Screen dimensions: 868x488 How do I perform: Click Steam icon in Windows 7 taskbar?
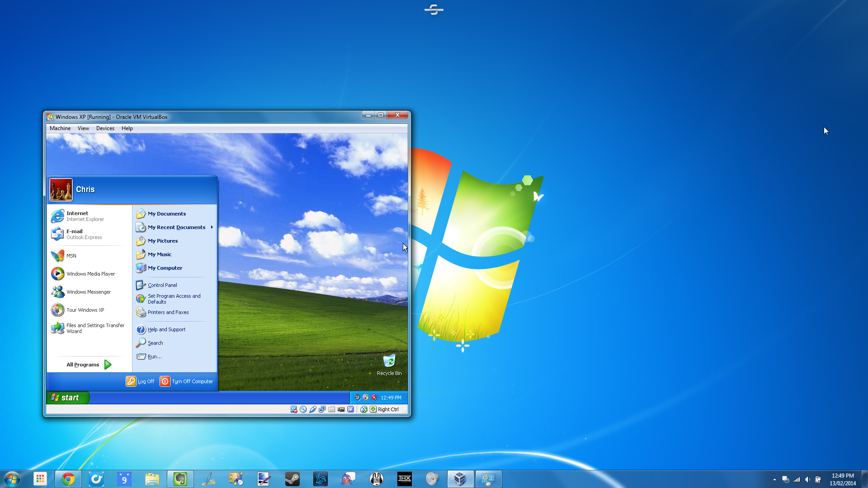(292, 479)
